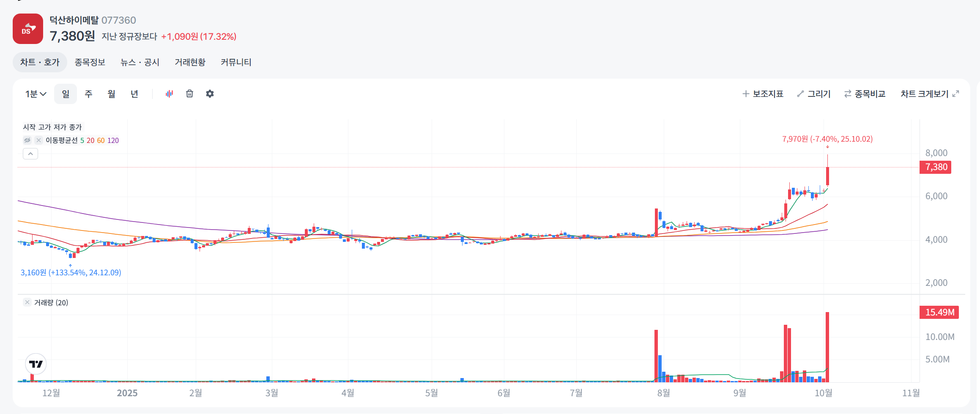Select the 월 monthly chart period
Image resolution: width=980 pixels, height=414 pixels.
[x=111, y=94]
